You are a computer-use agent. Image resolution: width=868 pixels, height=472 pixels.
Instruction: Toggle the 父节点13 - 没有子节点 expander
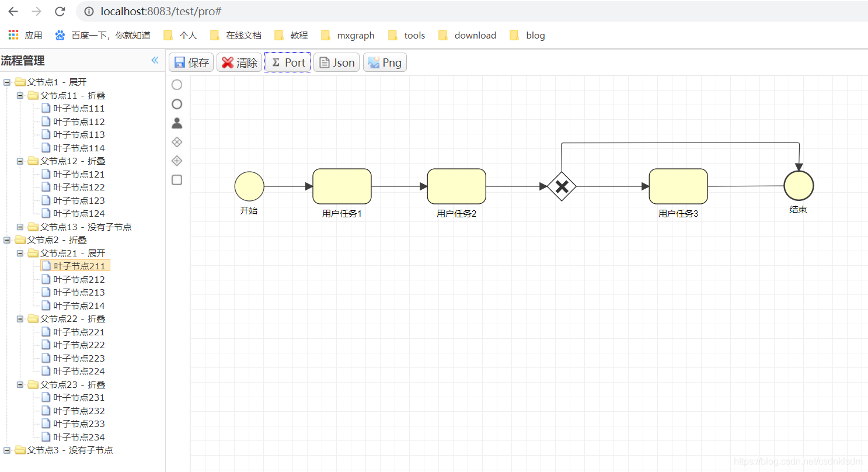(x=20, y=227)
